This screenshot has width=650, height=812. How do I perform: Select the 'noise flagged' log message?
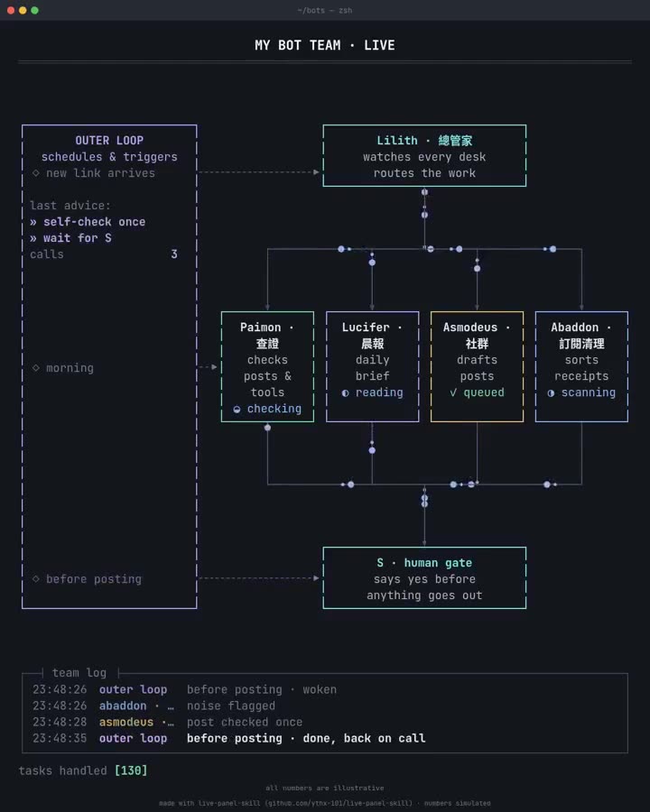231,706
